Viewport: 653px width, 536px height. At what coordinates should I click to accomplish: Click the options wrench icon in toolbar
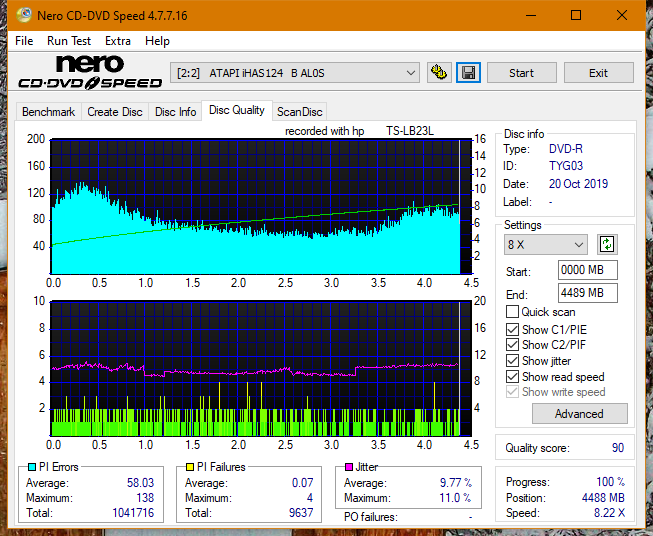(439, 73)
